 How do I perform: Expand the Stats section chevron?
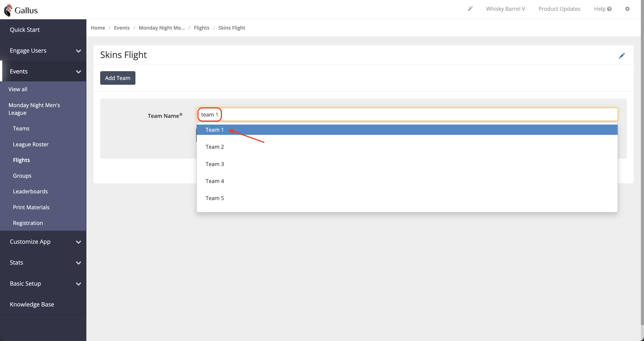[79, 263]
